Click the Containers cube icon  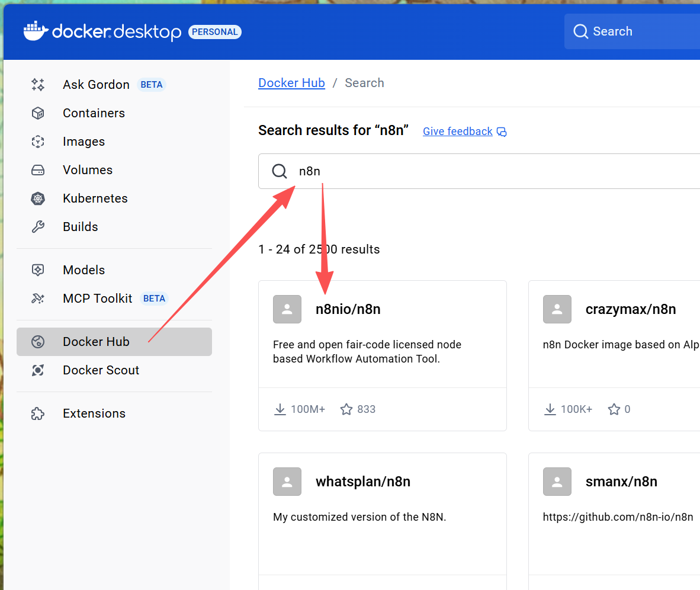coord(38,113)
